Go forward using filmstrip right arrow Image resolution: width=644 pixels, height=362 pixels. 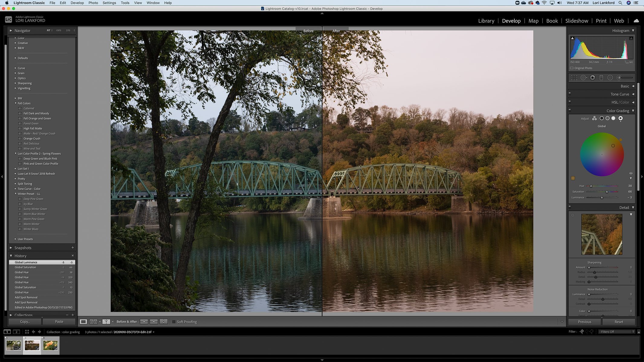39,332
